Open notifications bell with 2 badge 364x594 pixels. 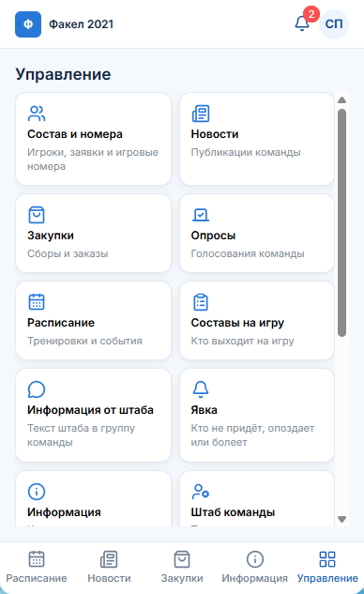point(302,23)
